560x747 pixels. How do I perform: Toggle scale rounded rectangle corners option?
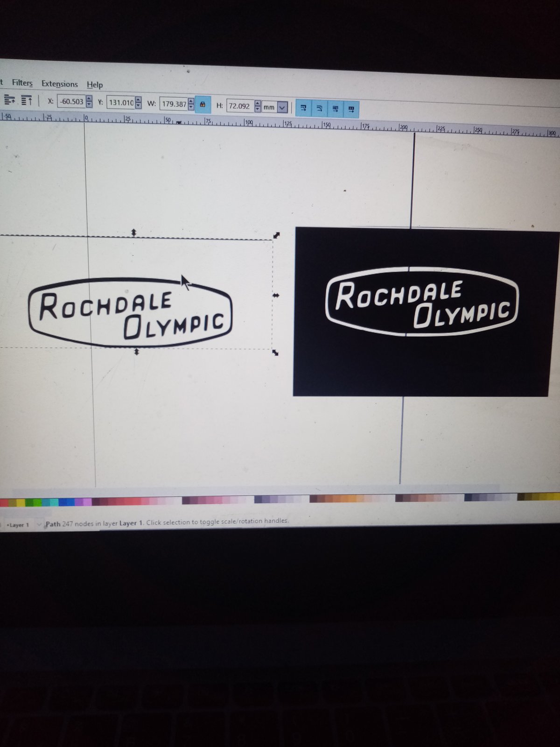[x=319, y=108]
